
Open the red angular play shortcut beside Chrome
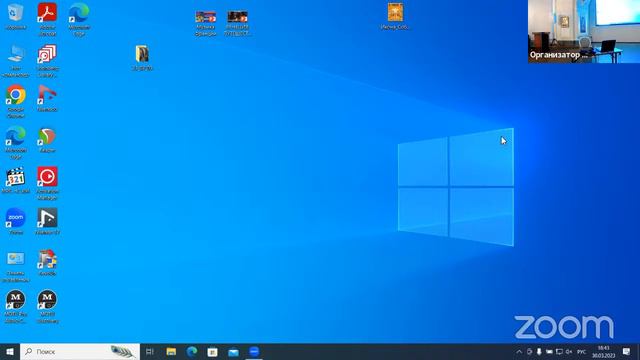47,95
